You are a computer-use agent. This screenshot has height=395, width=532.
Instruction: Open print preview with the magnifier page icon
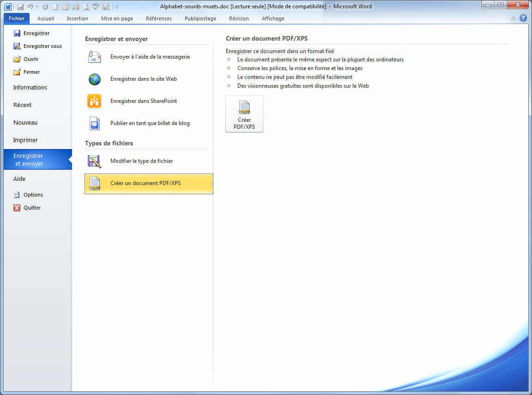tap(86, 7)
